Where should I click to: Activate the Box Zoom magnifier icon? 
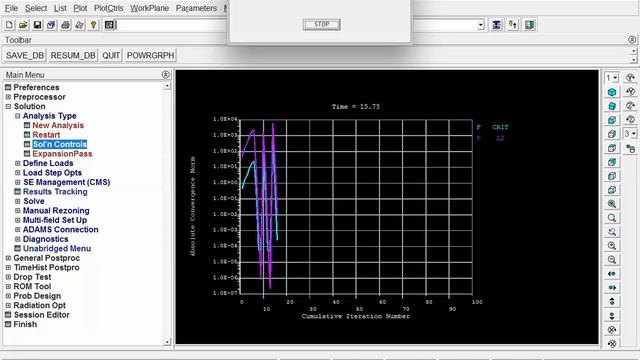611,218
